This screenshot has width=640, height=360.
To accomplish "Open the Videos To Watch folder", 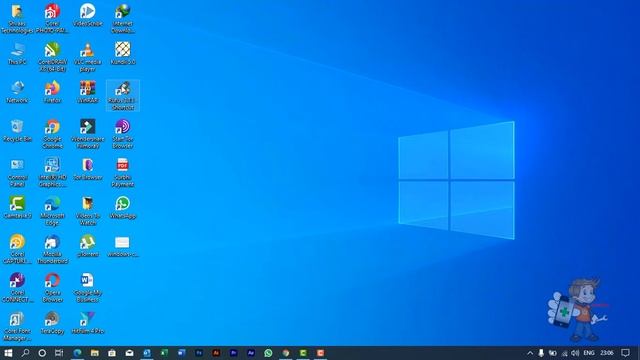I will (87, 211).
